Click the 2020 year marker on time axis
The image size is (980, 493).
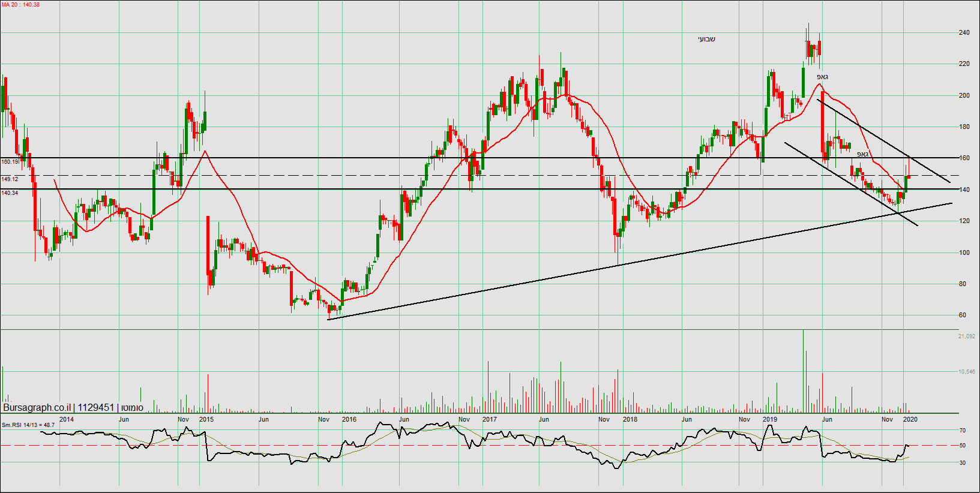pos(910,419)
